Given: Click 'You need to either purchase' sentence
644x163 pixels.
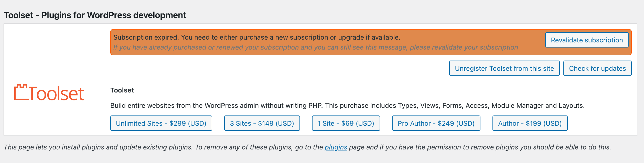Looking at the screenshot, I should [291, 37].
